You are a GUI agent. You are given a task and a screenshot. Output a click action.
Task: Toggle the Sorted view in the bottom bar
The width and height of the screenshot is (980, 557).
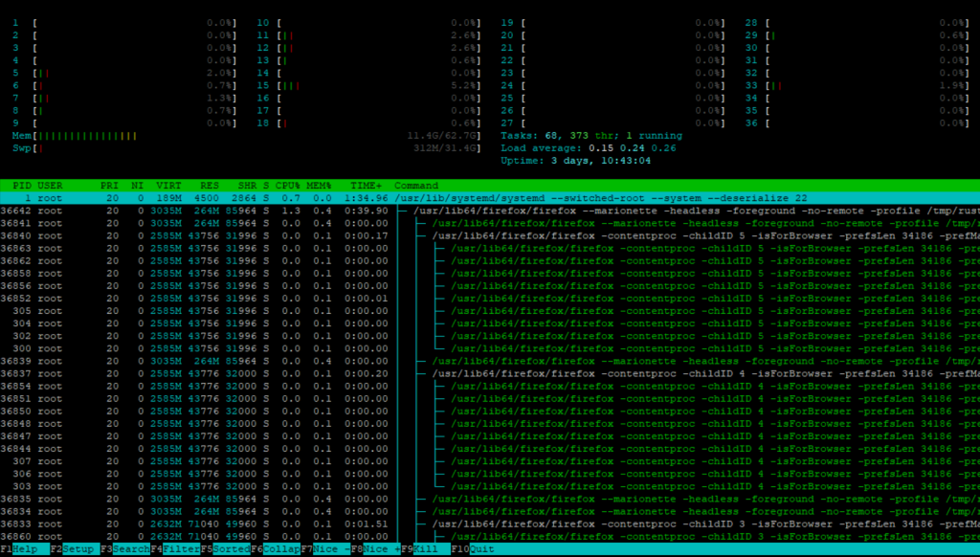(x=233, y=550)
